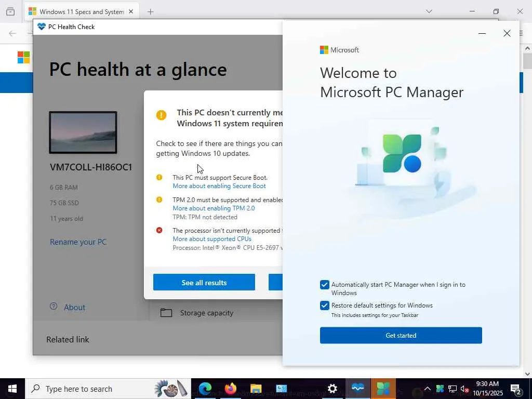Click the PC Manager green leaf logo

(402, 154)
